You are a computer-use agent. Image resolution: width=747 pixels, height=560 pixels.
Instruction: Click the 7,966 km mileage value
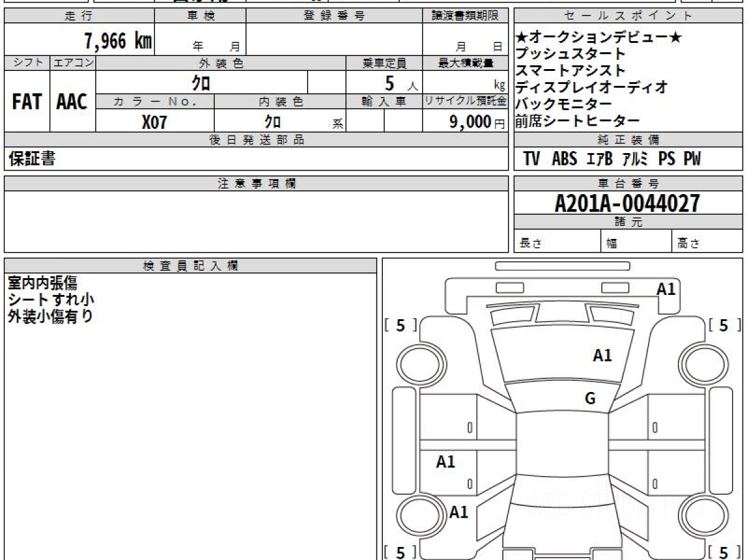coord(118,41)
